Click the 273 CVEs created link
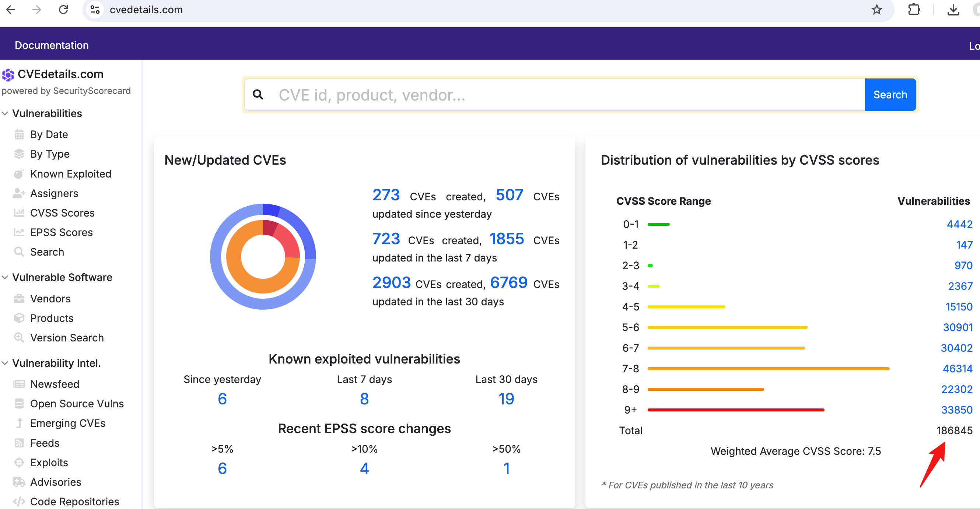The height and width of the screenshot is (509, 980). coord(386,195)
